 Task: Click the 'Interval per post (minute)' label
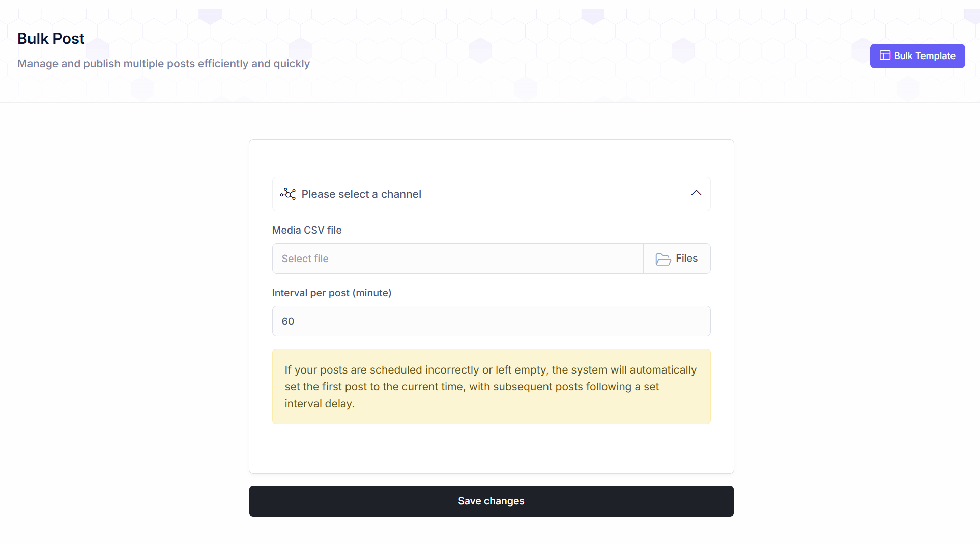point(331,293)
